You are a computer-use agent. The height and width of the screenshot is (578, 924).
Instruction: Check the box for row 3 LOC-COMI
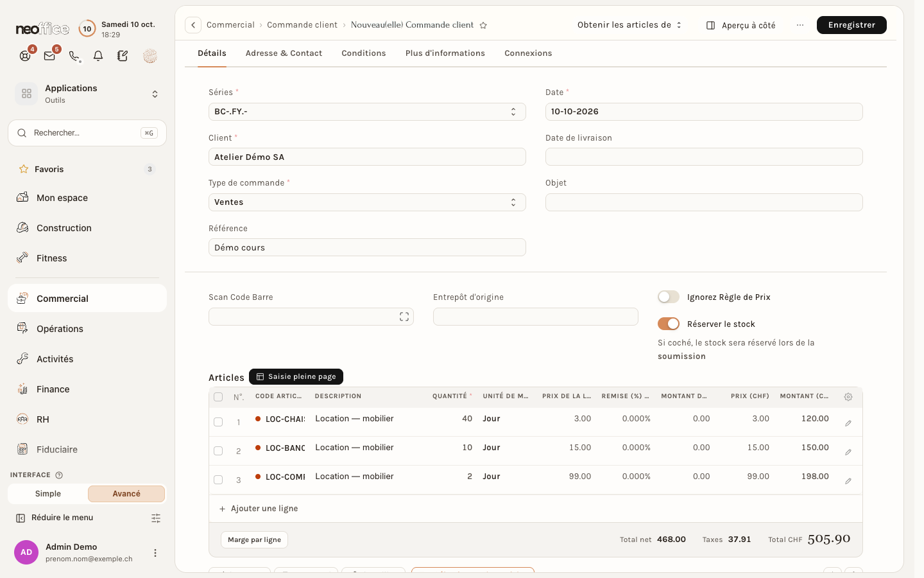coord(218,480)
